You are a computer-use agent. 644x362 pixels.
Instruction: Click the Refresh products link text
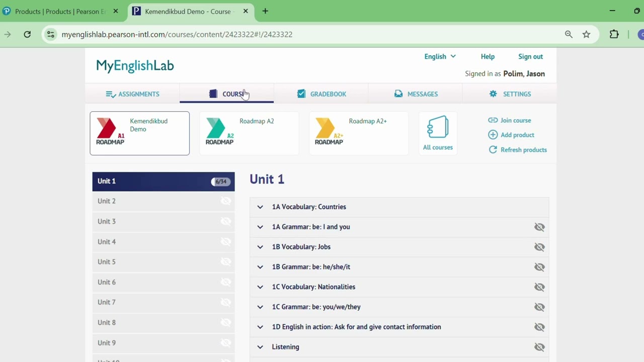tap(524, 150)
